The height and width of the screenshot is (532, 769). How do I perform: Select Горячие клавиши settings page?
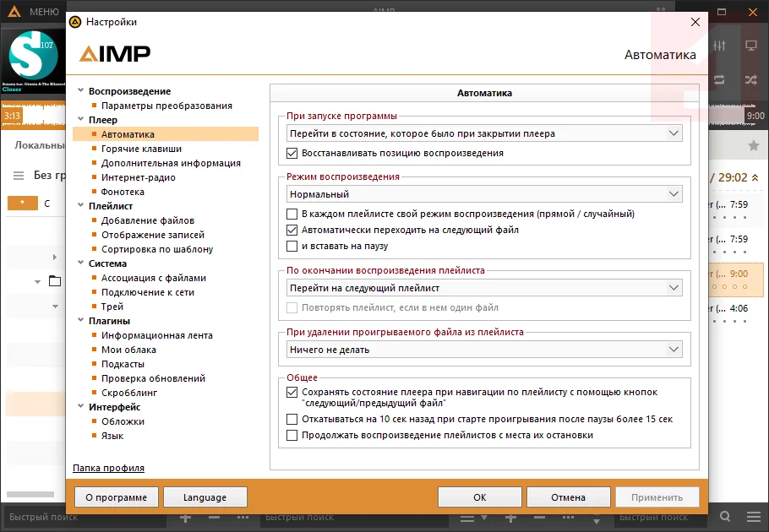pos(141,149)
